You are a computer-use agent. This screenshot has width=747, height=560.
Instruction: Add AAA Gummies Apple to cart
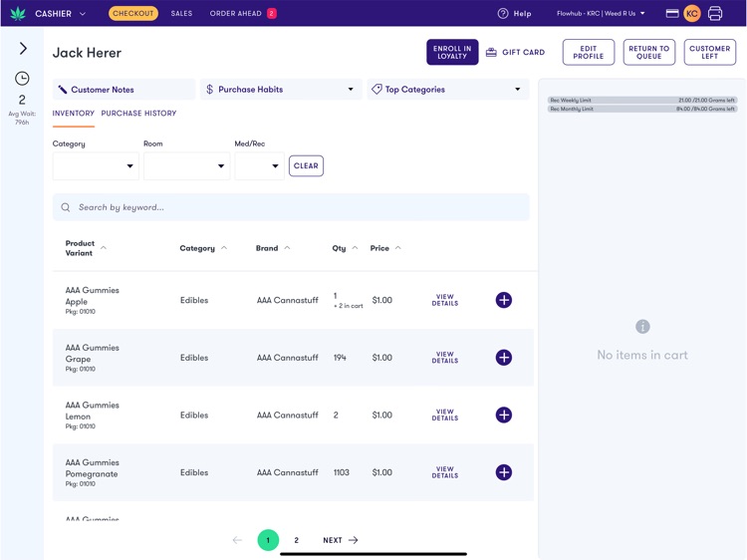point(504,300)
